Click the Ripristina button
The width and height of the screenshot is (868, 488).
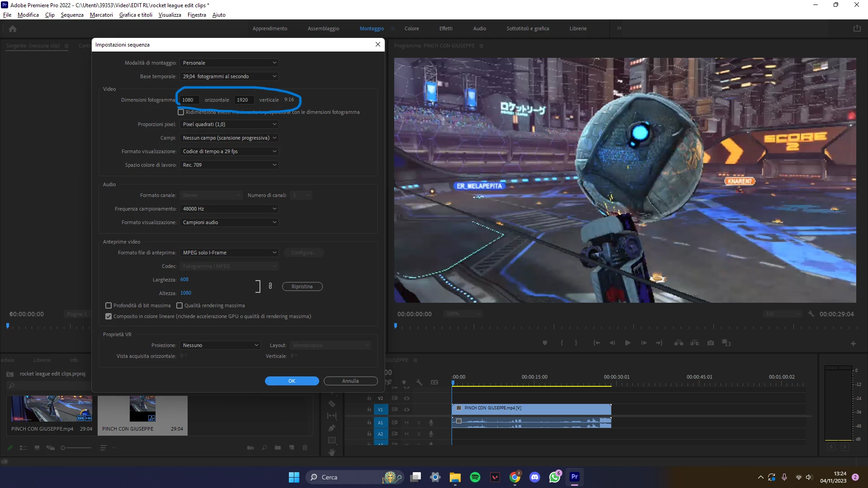[302, 286]
